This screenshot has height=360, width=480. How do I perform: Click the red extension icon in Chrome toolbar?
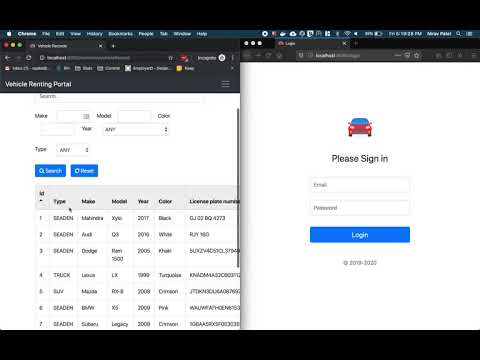[184, 58]
